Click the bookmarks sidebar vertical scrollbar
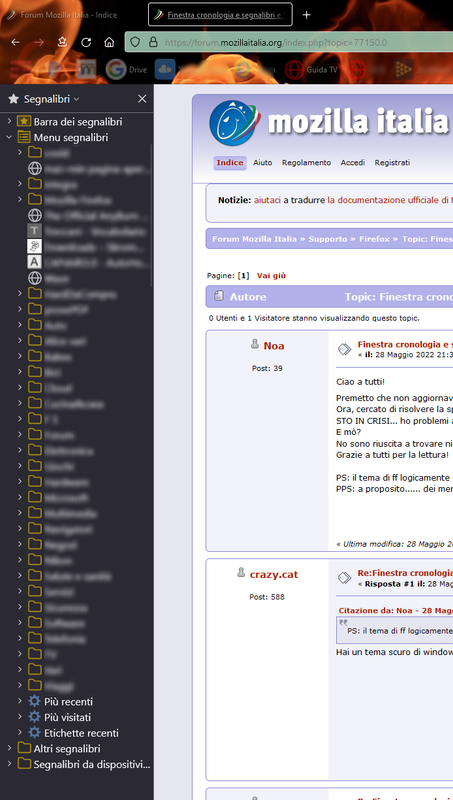Viewport: 453px width, 800px height. point(152,214)
